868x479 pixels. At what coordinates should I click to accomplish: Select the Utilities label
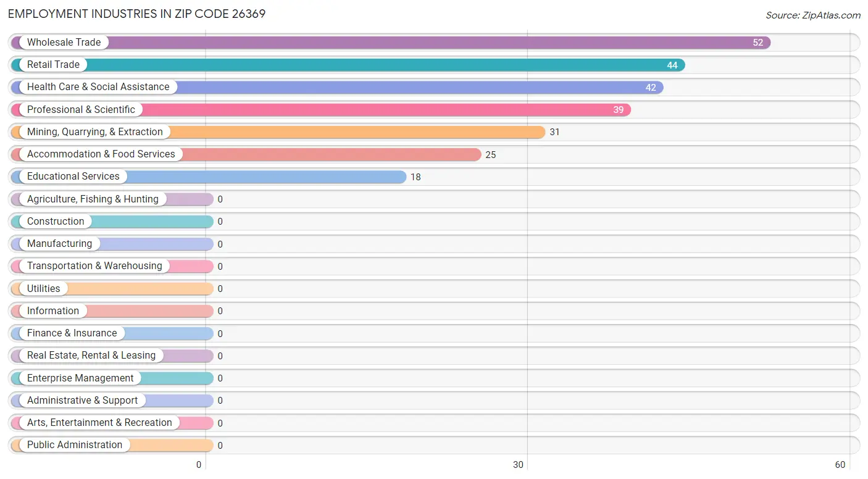click(x=44, y=289)
